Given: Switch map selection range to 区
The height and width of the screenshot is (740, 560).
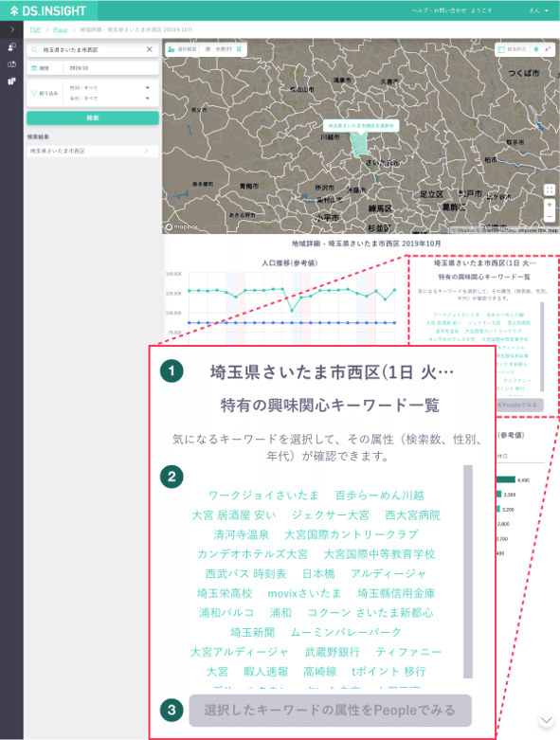Looking at the screenshot, I should (239, 49).
